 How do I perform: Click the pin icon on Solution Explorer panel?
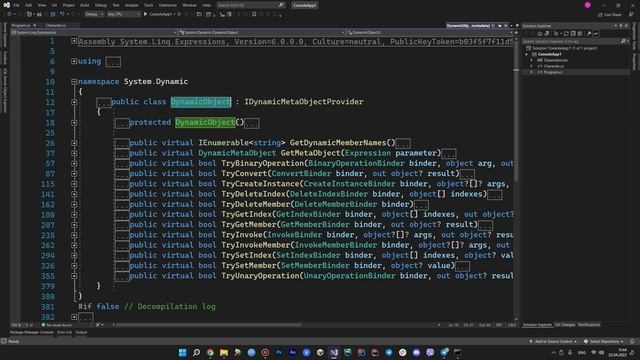(x=621, y=26)
